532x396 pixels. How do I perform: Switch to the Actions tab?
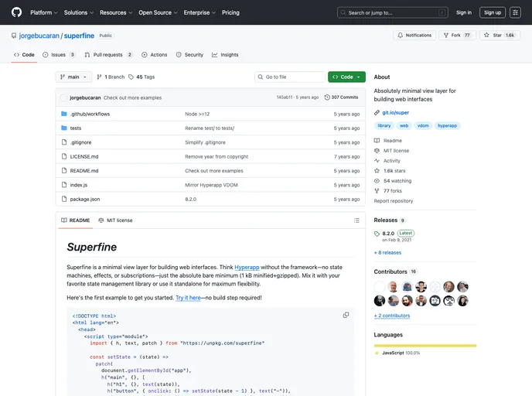(x=155, y=55)
